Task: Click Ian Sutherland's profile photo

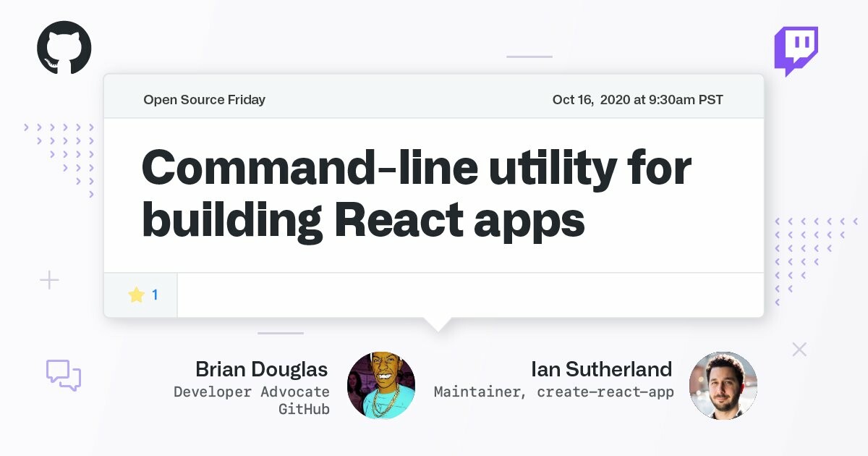Action: click(723, 385)
